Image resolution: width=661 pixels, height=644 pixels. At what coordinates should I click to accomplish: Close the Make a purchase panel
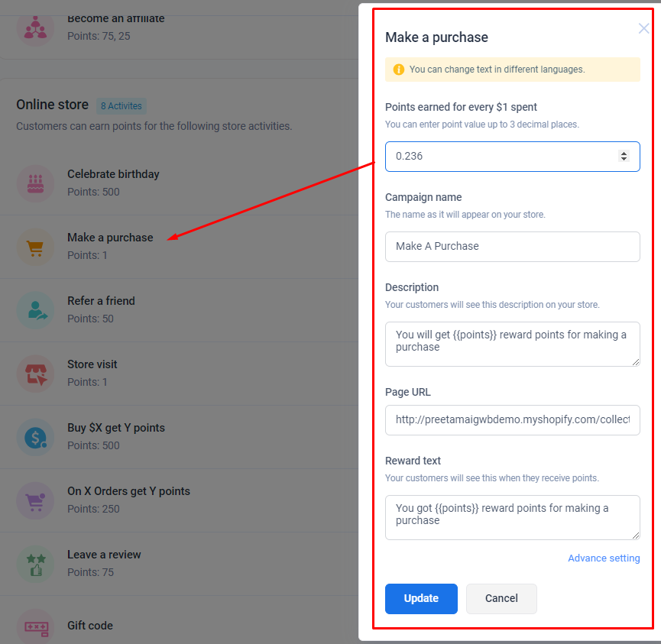click(x=643, y=28)
